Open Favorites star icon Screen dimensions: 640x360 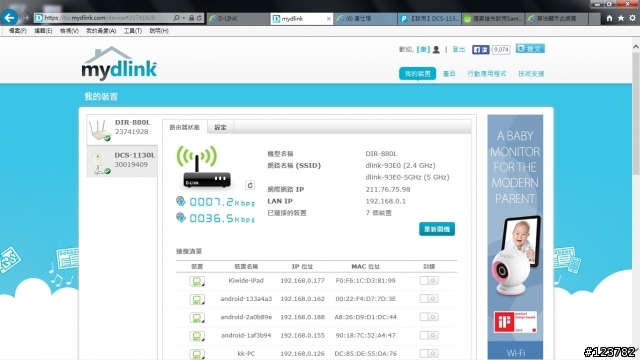(621, 18)
